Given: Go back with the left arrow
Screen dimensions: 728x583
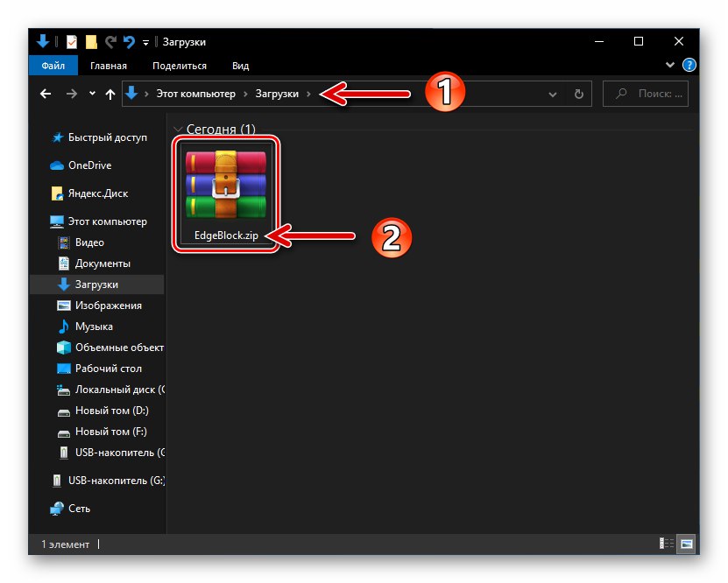Looking at the screenshot, I should click(x=46, y=95).
